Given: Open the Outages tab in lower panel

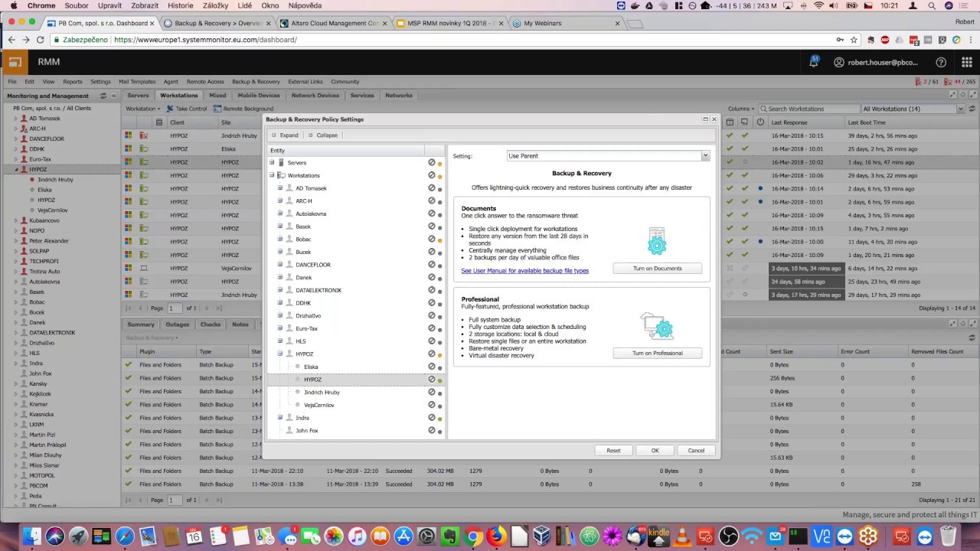Looking at the screenshot, I should tap(178, 324).
